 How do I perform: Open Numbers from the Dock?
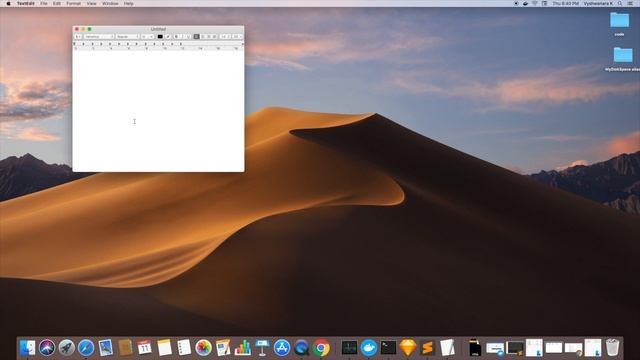[x=243, y=348]
